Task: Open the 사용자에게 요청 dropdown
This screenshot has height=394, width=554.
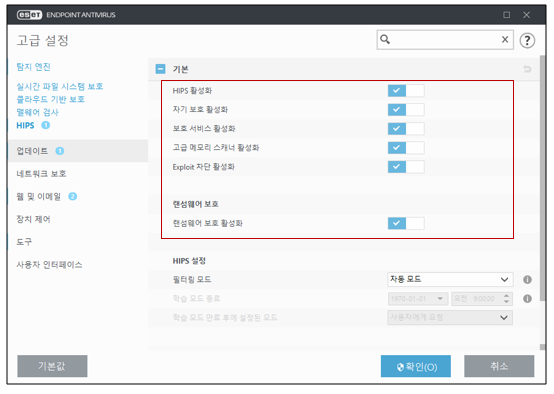Action: [450, 318]
